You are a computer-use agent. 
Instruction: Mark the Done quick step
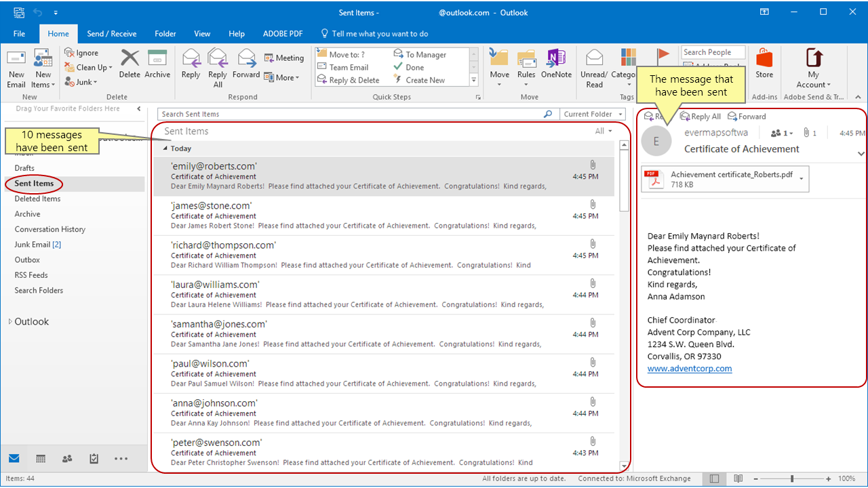pyautogui.click(x=412, y=67)
